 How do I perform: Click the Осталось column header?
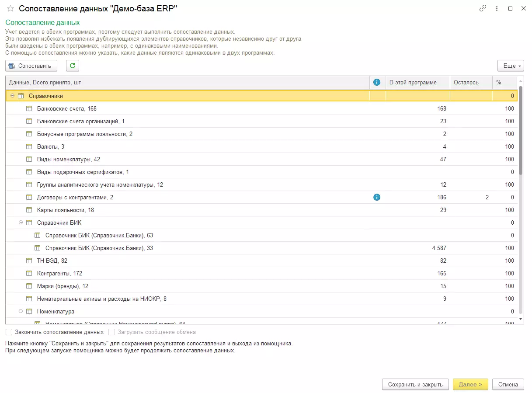click(471, 82)
